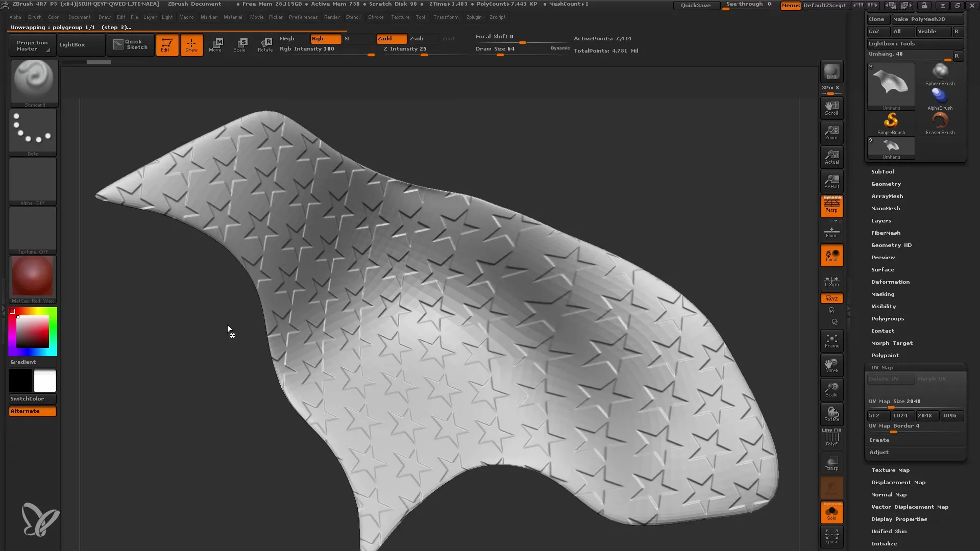This screenshot has width=980, height=551.
Task: Click the Edit mode icon
Action: (x=166, y=44)
